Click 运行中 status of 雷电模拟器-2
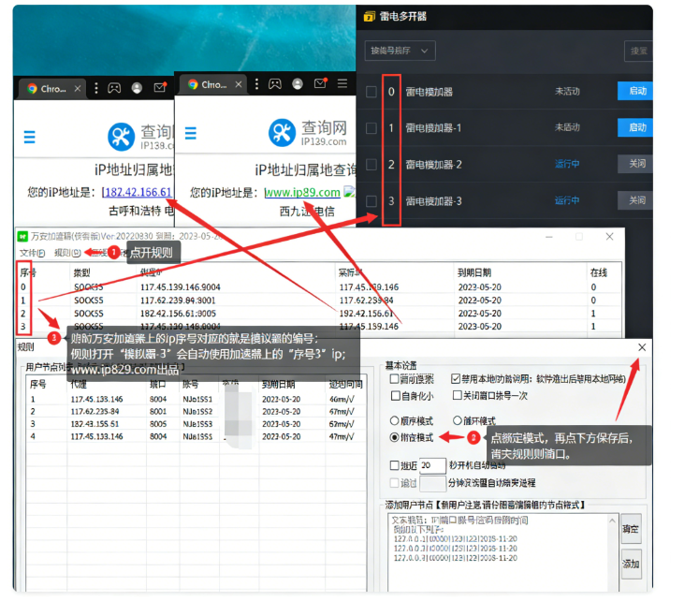Screen dimensions: 699x616 pyautogui.click(x=567, y=164)
